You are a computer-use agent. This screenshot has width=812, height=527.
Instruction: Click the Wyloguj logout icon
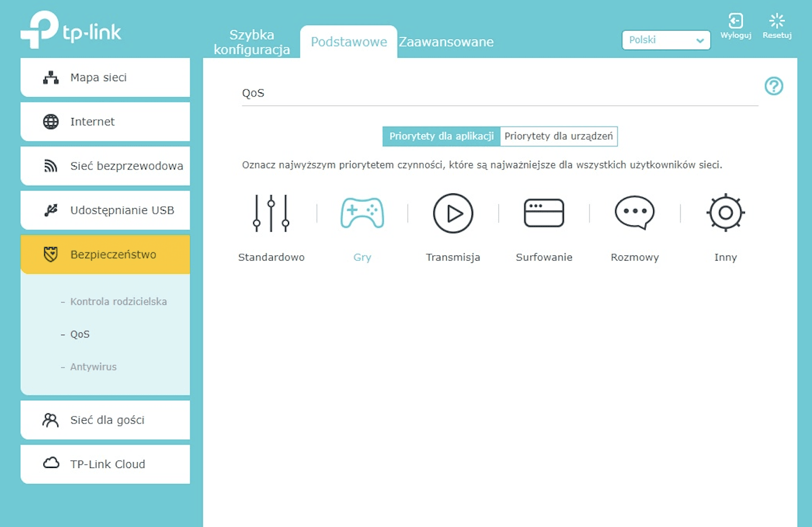tap(736, 21)
